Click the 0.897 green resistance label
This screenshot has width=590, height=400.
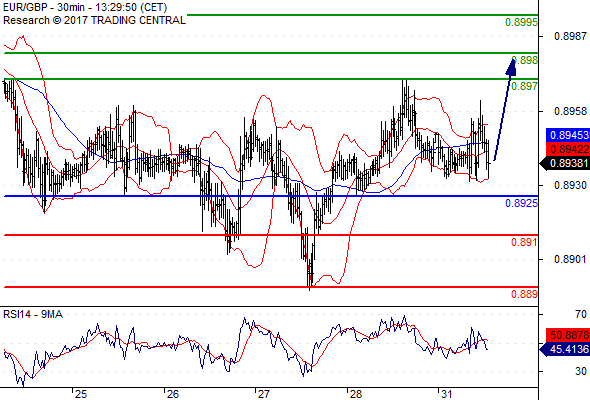(x=525, y=86)
